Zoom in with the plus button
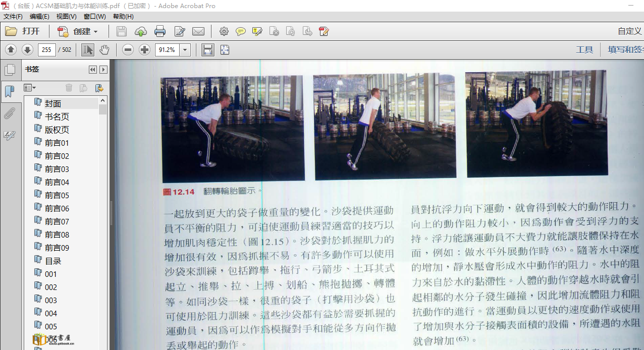 pyautogui.click(x=144, y=49)
